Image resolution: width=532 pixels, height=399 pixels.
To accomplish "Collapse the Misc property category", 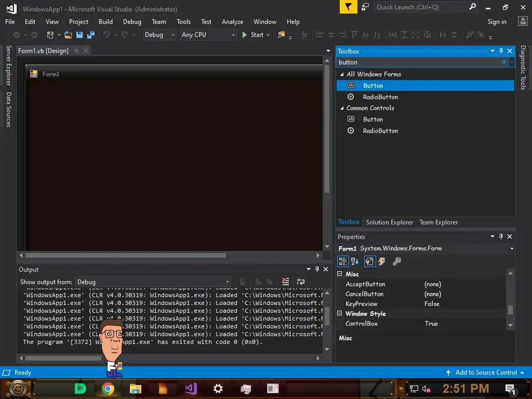I will [x=340, y=273].
